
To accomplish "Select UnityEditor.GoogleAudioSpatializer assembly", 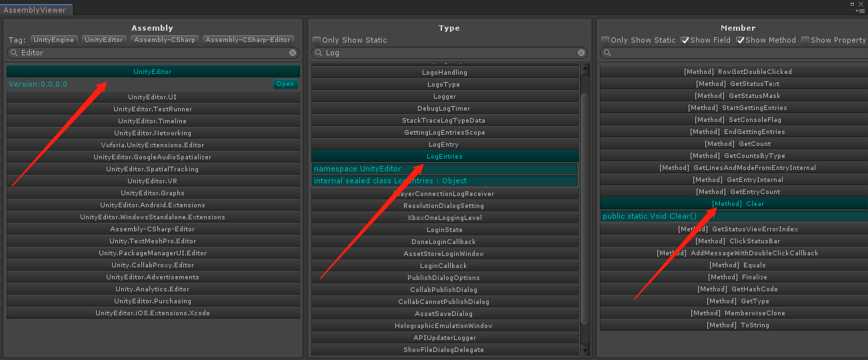I will pos(153,157).
